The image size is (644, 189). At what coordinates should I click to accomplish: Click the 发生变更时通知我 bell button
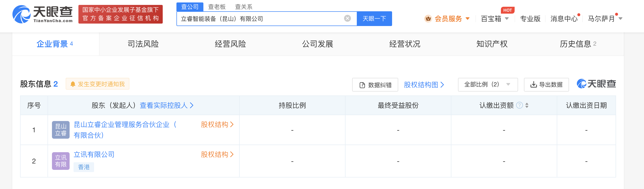(x=98, y=84)
